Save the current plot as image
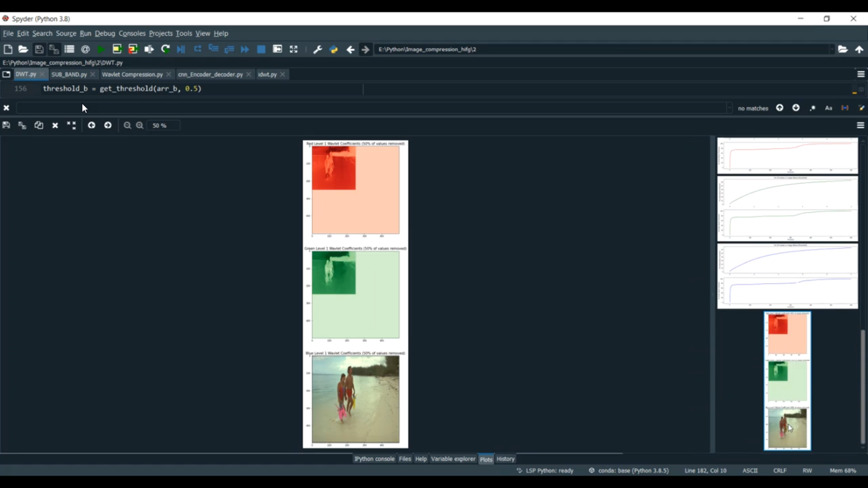This screenshot has height=488, width=868. [6, 125]
